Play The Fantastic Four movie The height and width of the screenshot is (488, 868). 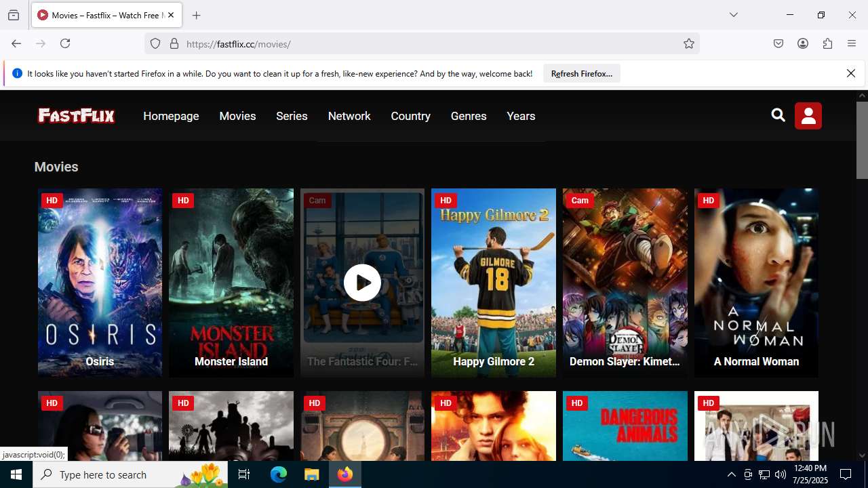362,283
